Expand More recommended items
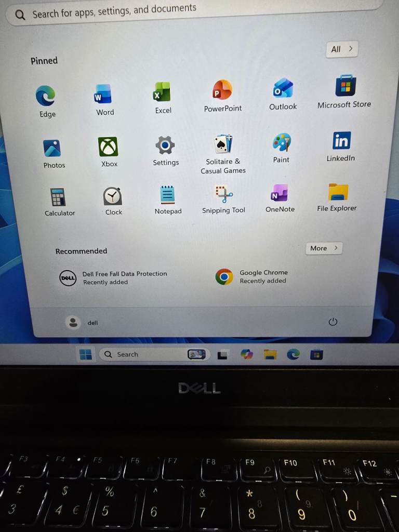 point(323,248)
